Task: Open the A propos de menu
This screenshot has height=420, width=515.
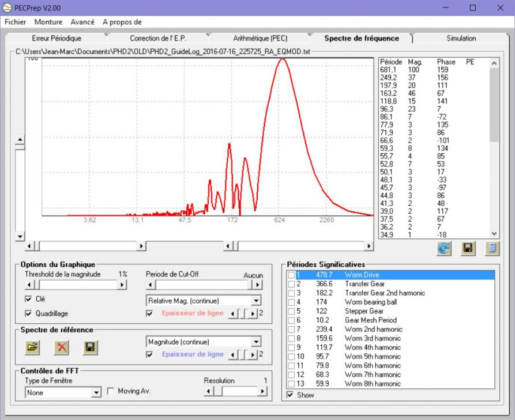Action: pyautogui.click(x=122, y=22)
